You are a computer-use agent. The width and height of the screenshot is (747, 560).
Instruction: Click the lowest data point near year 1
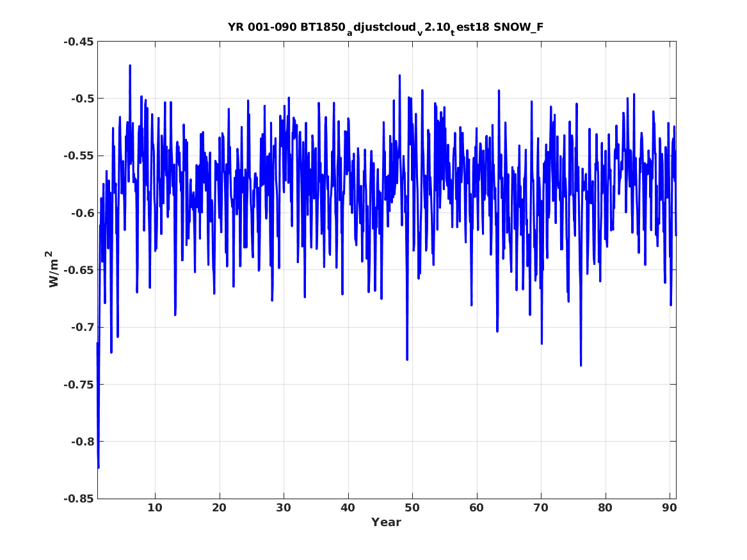98,468
